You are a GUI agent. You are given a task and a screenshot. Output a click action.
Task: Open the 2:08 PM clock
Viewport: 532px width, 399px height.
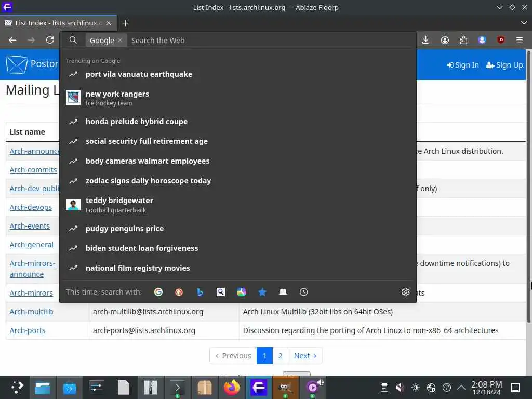[486, 388]
